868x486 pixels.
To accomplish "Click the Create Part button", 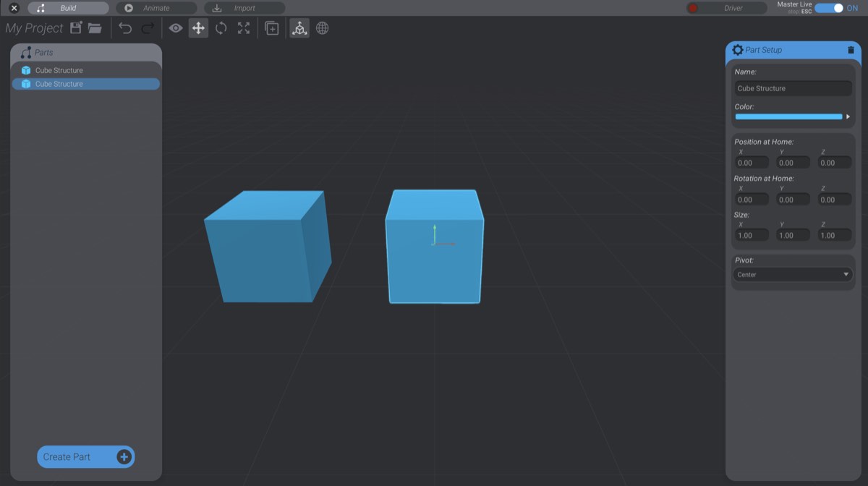I will (x=85, y=456).
